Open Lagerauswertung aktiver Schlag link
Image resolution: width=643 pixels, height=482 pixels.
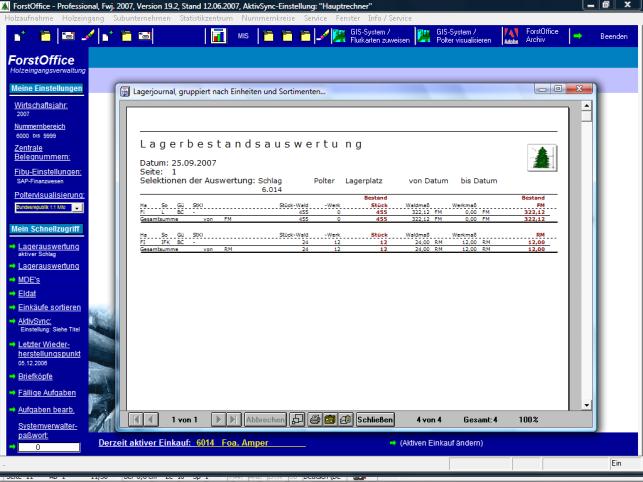coord(48,249)
